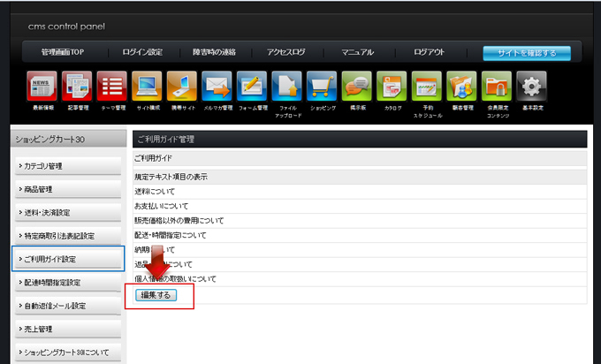Open 商品管理 sidebar item
The width and height of the screenshot is (601, 364).
click(x=67, y=189)
